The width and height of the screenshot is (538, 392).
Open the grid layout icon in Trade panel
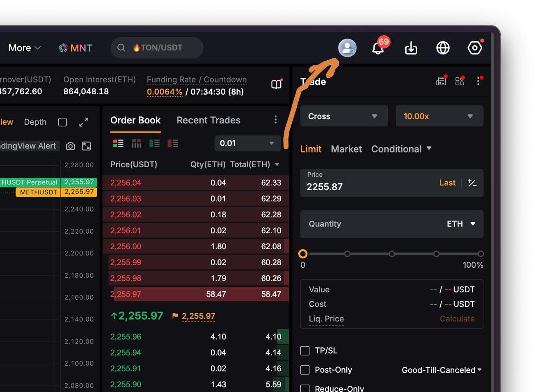(460, 81)
